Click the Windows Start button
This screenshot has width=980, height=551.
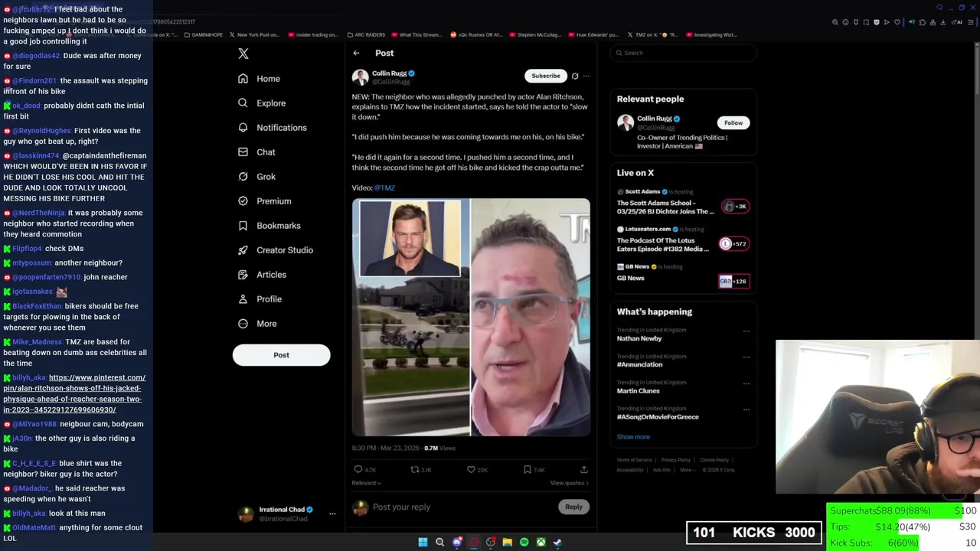[x=423, y=542]
